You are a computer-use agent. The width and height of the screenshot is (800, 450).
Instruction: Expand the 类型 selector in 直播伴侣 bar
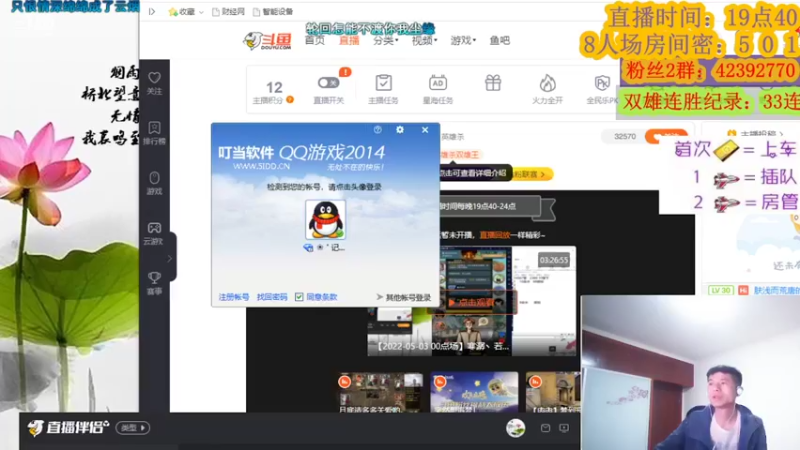click(133, 428)
